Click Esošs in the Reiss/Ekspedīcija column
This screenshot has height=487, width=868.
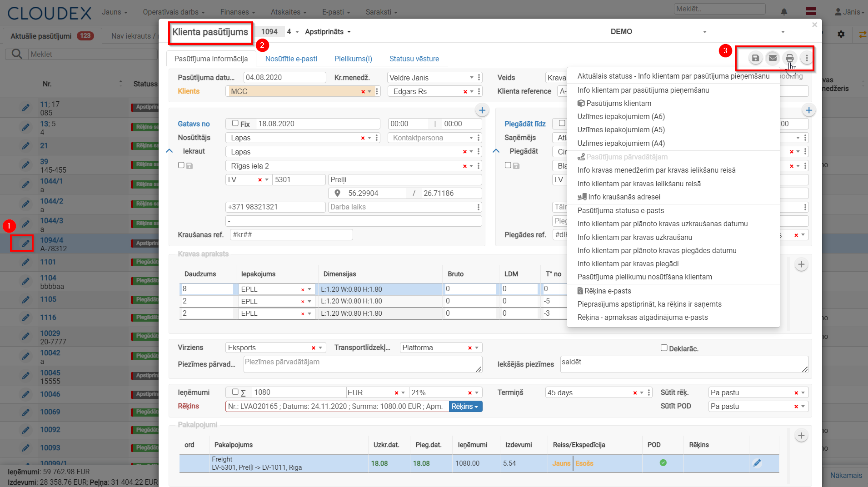click(x=584, y=463)
